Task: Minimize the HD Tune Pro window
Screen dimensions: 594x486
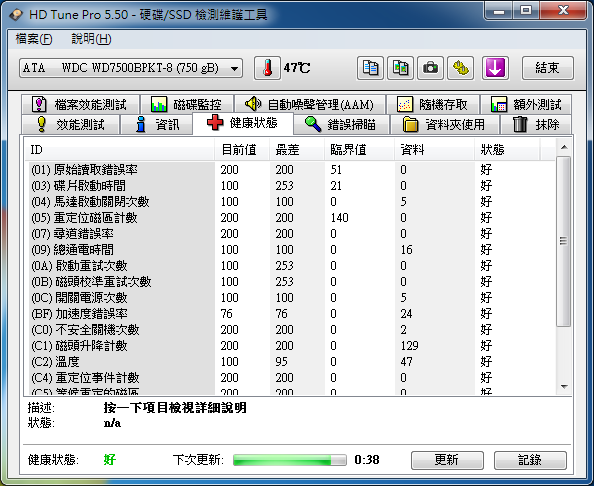Action: click(x=499, y=11)
